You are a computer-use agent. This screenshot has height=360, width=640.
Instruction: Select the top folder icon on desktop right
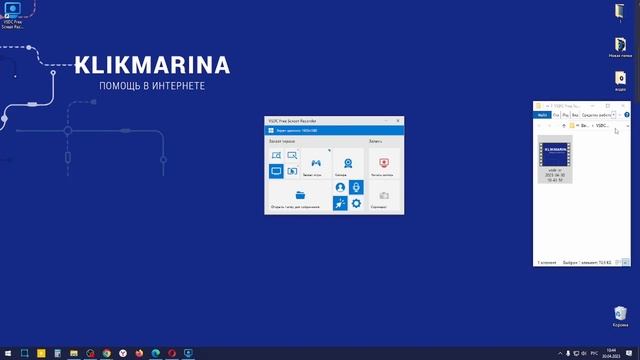point(620,12)
